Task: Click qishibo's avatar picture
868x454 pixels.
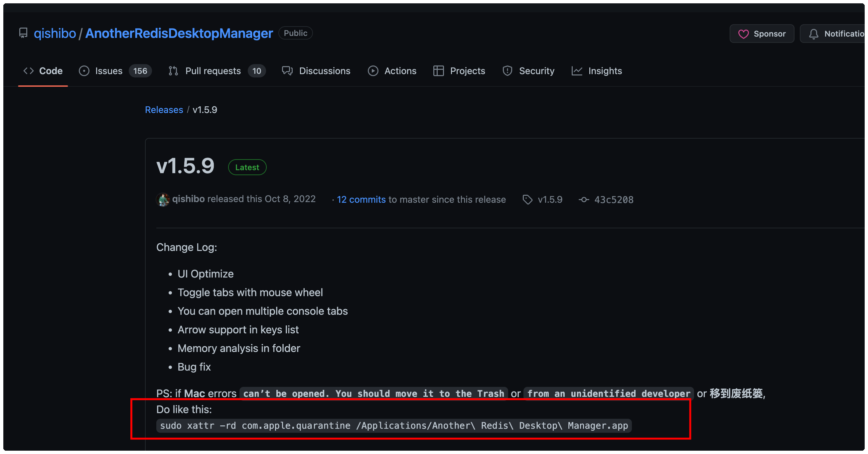Action: 163,199
